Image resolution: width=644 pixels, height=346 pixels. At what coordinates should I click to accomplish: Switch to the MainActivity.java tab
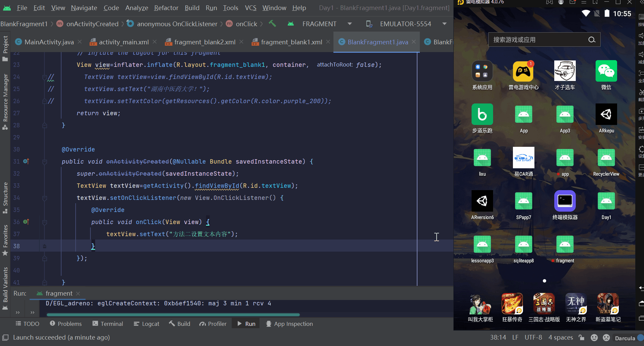pos(49,42)
